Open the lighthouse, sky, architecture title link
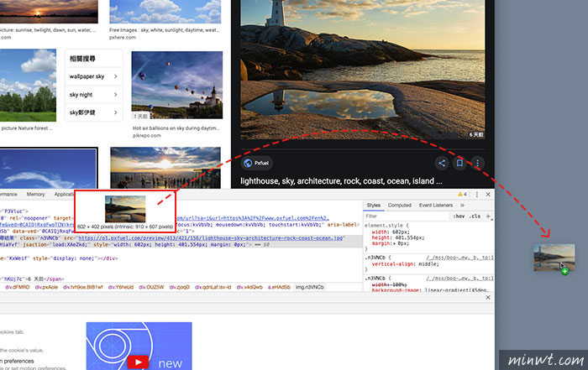The width and height of the screenshot is (588, 370). (341, 181)
